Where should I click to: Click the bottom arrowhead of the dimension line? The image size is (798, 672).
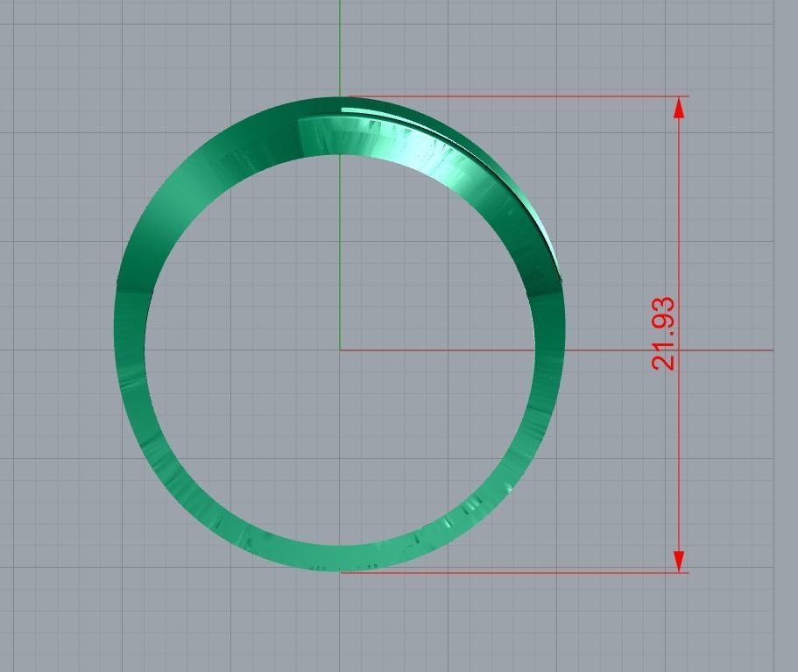(679, 561)
